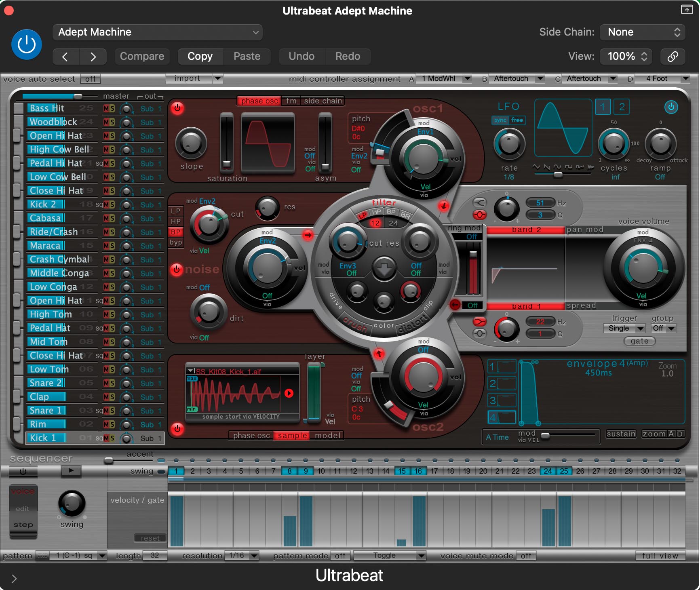Toggle the noise generator power button

177,269
